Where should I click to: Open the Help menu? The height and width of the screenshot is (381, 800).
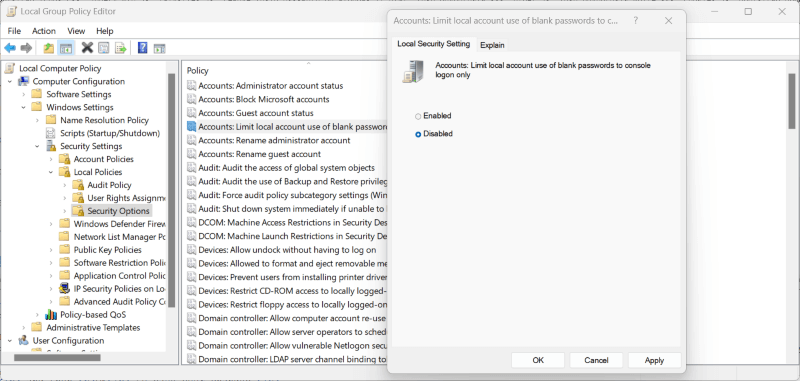(105, 31)
